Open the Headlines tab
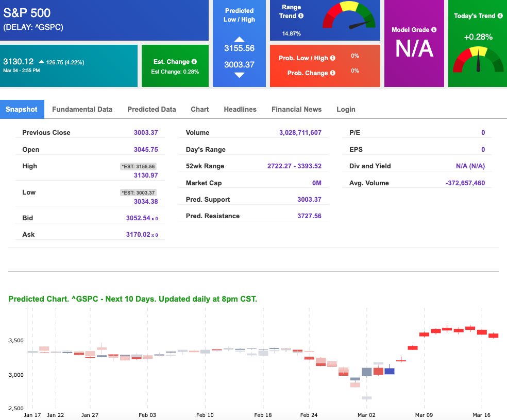The image size is (507, 420). tap(240, 109)
